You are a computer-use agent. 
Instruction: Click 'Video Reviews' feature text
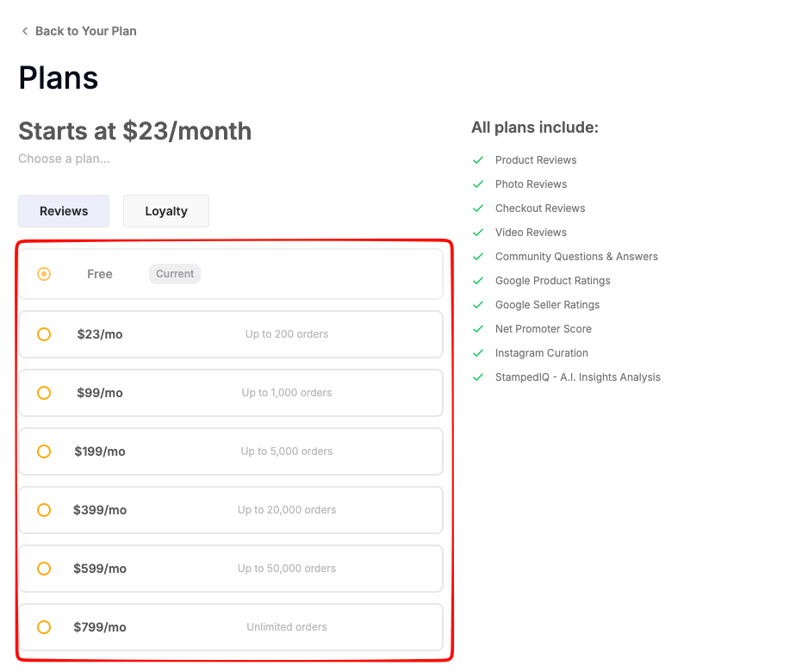(x=531, y=232)
